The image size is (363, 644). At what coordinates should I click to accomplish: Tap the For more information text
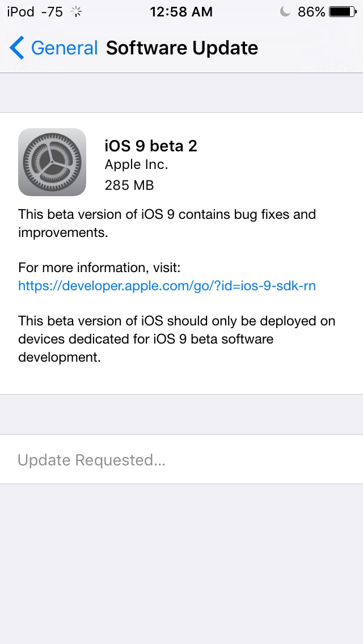pos(99,268)
